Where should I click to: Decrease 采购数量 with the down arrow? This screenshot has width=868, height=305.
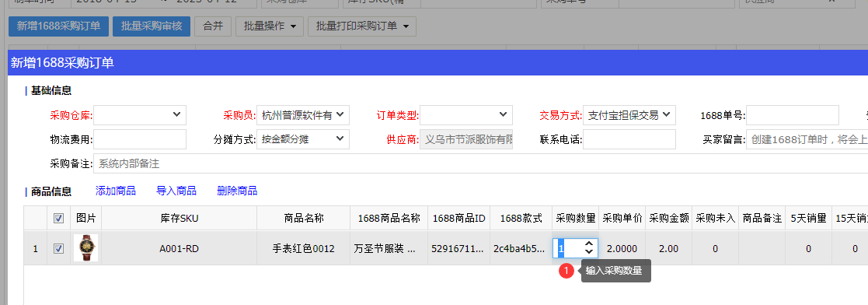pyautogui.click(x=589, y=253)
